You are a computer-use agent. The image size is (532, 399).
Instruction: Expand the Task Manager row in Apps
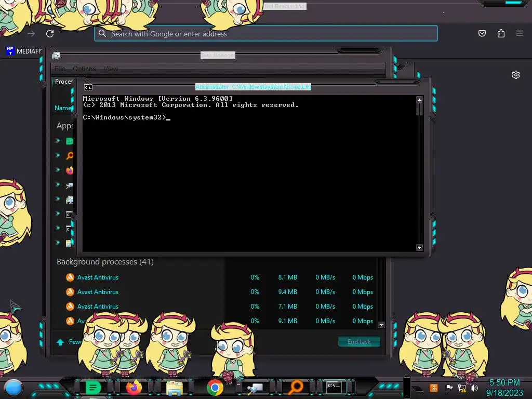point(58,199)
